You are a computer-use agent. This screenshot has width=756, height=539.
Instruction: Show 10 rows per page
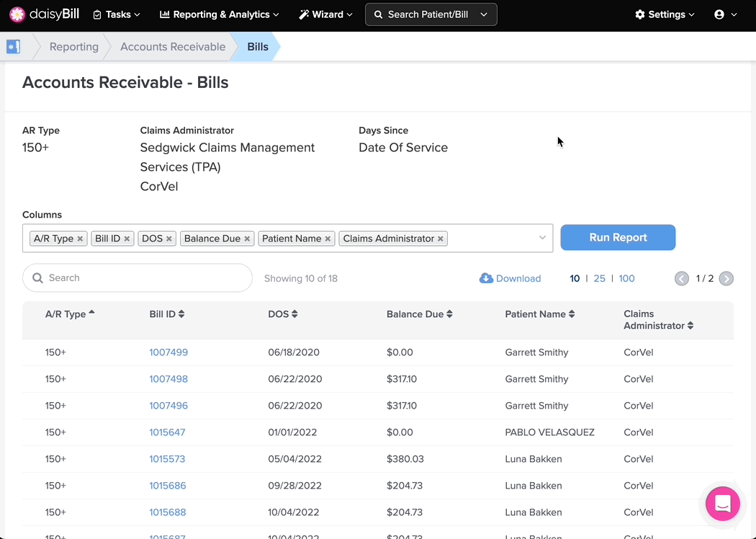coord(575,278)
